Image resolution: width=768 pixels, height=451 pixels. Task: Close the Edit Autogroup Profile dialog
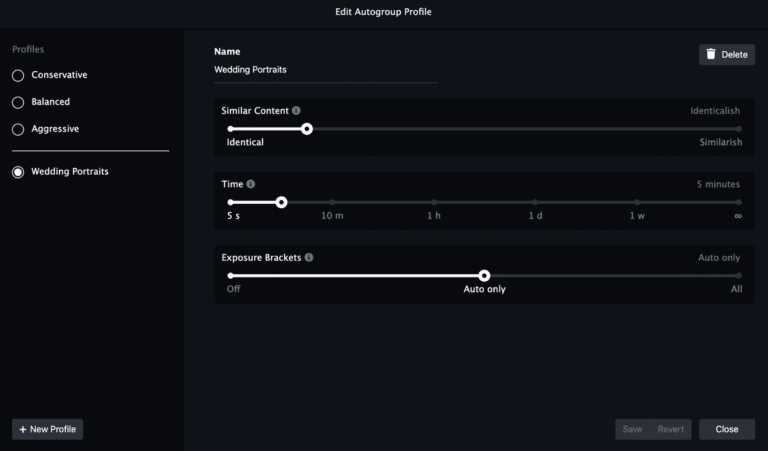(726, 429)
